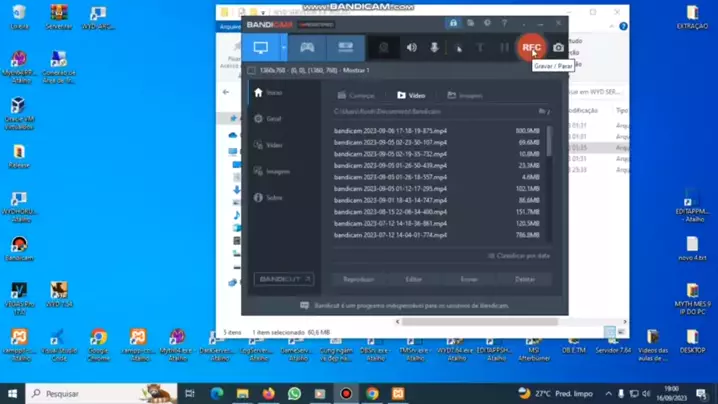
Task: Toggle the webcam overlay
Action: [383, 47]
